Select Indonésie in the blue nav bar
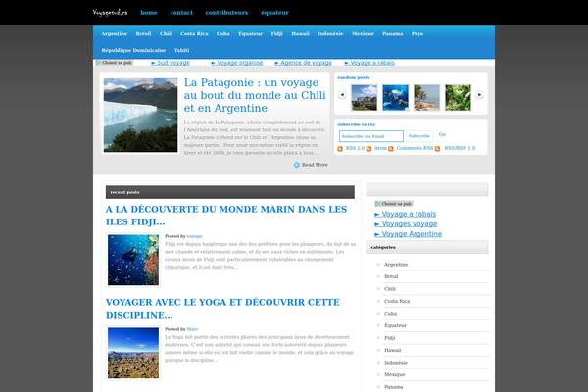This screenshot has height=392, width=588. (x=330, y=33)
